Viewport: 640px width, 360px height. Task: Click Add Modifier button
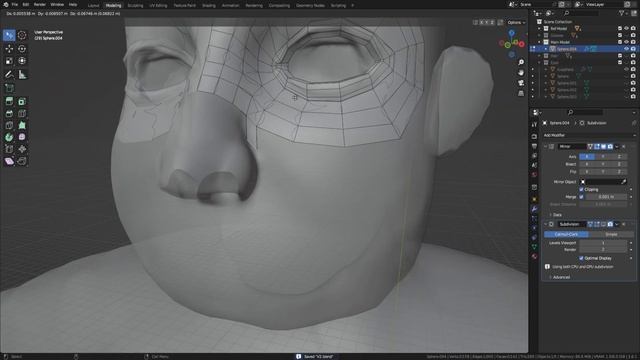point(589,135)
